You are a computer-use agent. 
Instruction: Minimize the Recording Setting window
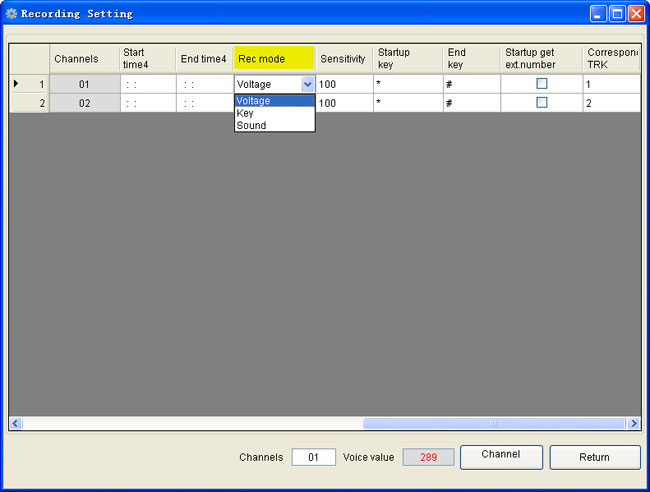597,14
